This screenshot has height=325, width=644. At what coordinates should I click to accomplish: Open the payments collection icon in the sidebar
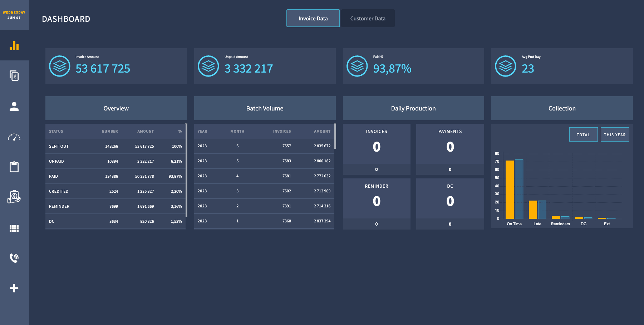click(x=14, y=197)
